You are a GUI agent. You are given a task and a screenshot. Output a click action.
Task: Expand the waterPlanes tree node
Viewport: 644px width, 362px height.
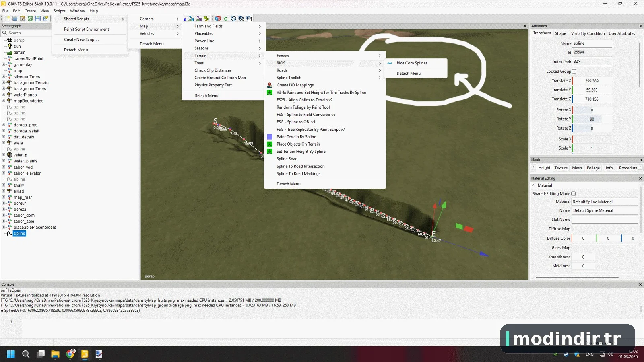tap(4, 95)
